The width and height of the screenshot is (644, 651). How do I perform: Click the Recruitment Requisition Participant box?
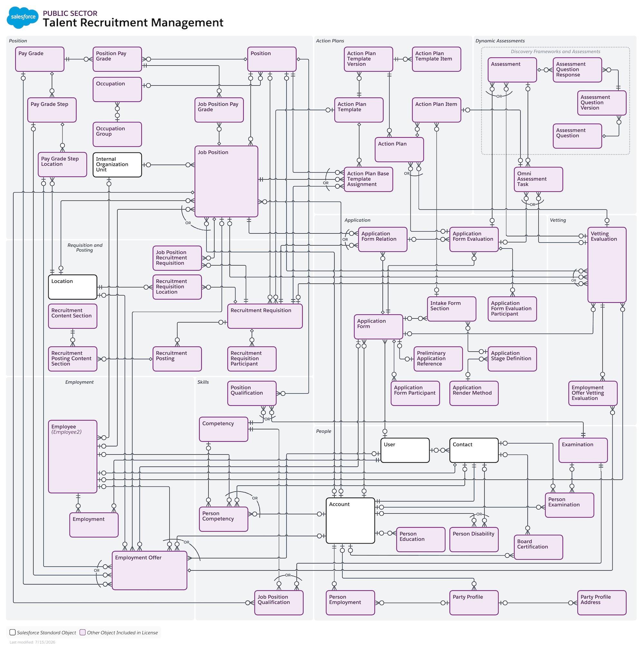[251, 359]
